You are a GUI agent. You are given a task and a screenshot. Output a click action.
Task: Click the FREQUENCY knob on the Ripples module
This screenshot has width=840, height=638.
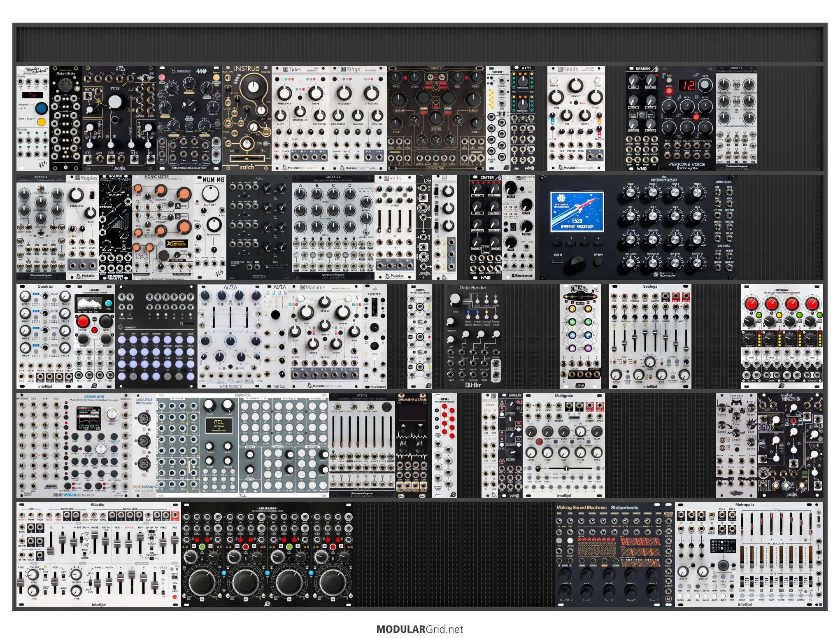click(77, 194)
